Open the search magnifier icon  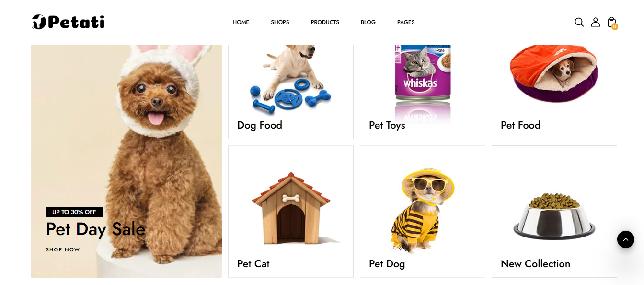[x=579, y=22]
